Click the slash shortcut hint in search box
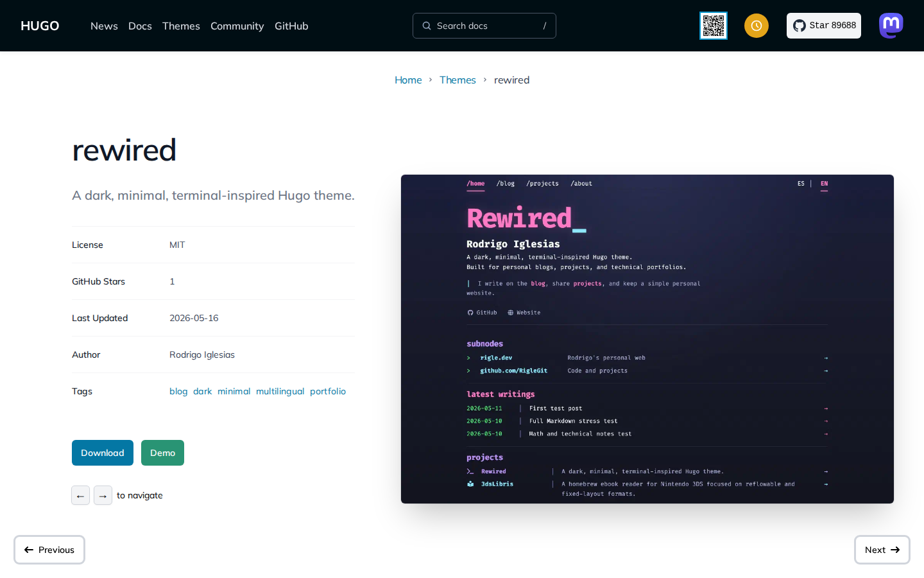Viewport: 924px width, 578px height. (545, 26)
